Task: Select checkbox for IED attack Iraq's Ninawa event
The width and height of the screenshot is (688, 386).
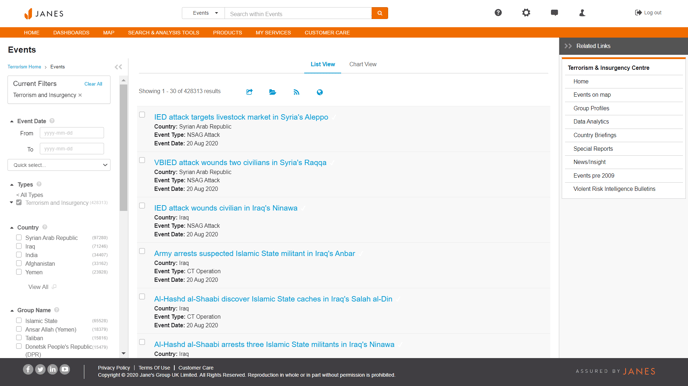Action: click(142, 206)
